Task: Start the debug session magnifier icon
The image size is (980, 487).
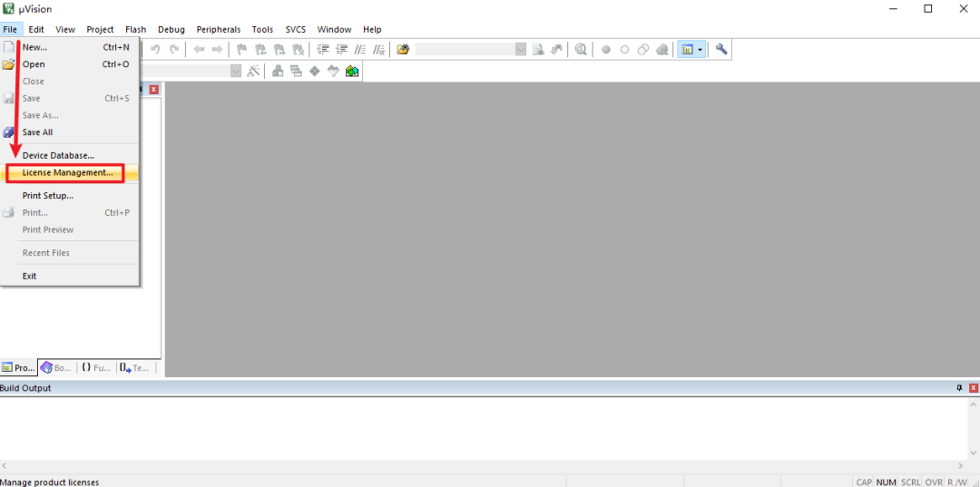Action: tap(581, 49)
